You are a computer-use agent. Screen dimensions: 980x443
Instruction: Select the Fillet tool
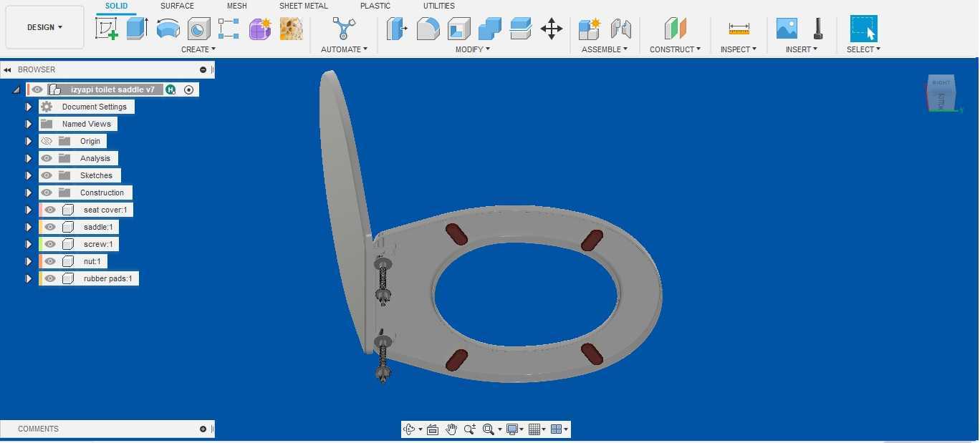(x=428, y=29)
